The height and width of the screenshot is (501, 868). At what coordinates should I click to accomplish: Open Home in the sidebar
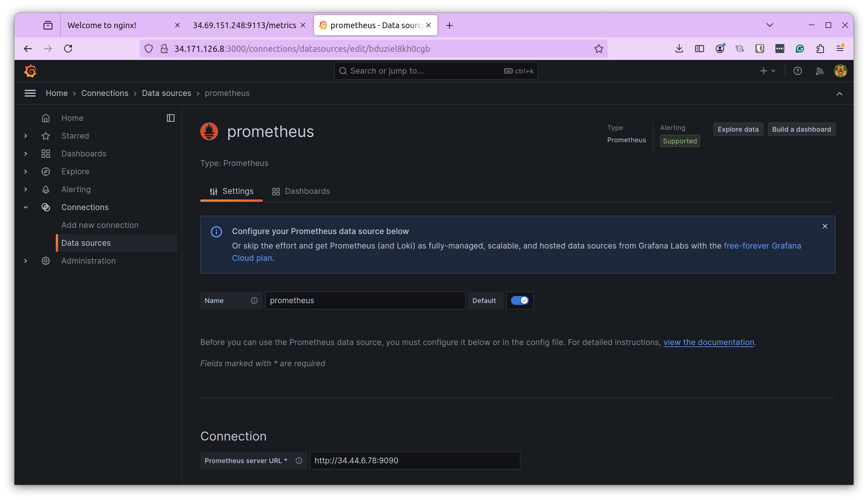(x=72, y=118)
